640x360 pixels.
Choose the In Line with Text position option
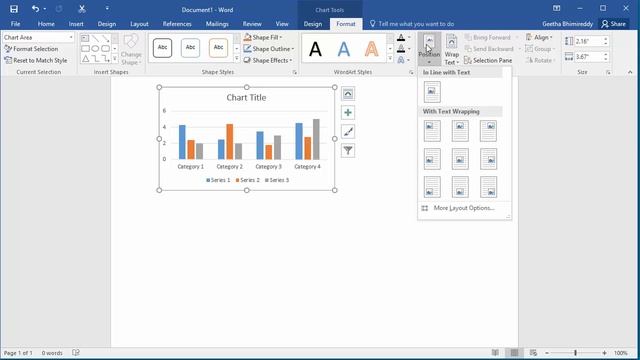pyautogui.click(x=432, y=92)
